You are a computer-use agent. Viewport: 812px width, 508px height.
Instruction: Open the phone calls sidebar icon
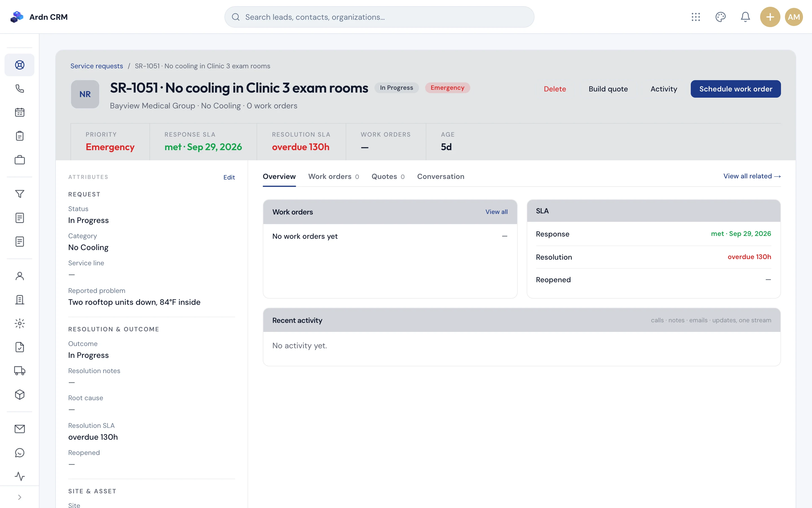[x=19, y=89]
